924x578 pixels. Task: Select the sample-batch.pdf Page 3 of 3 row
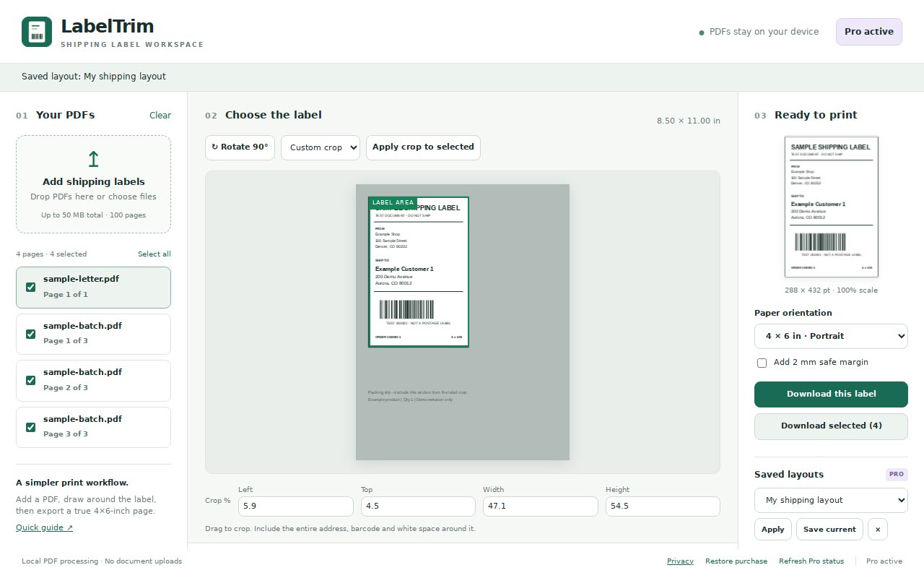[x=93, y=427]
